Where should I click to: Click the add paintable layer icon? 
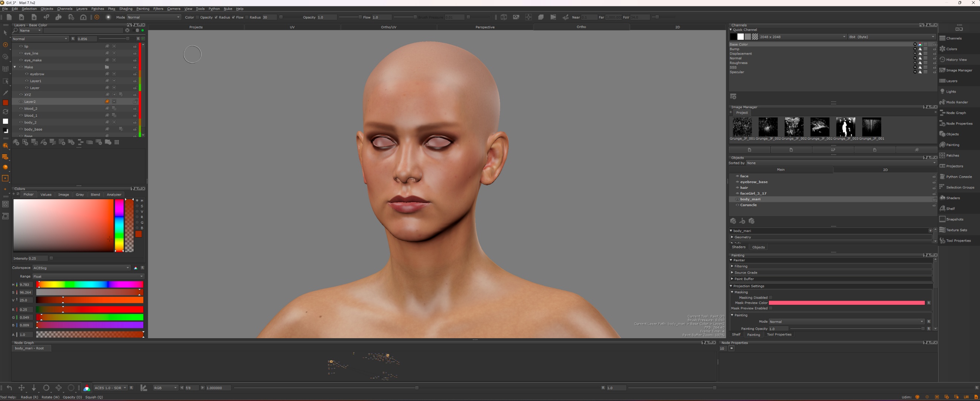tap(16, 142)
